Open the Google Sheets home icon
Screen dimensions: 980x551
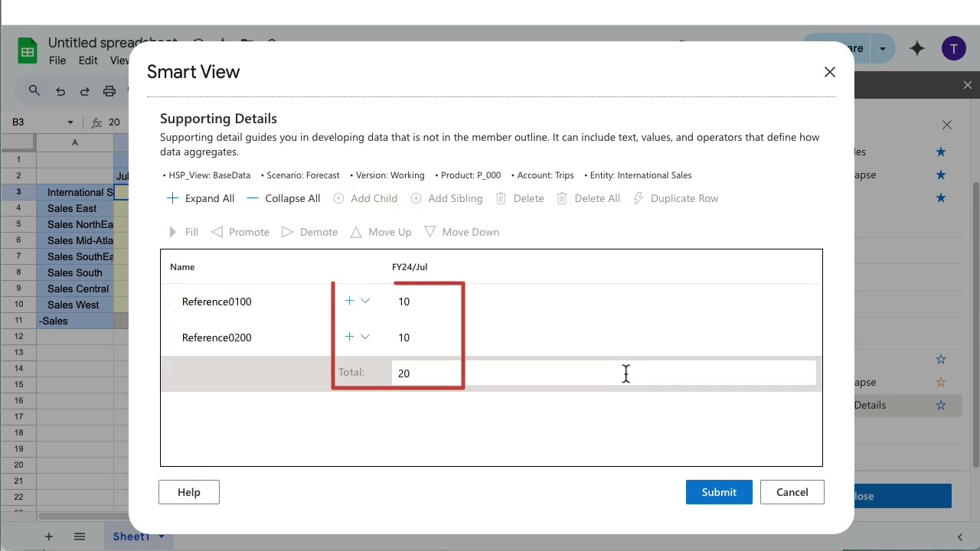(28, 52)
